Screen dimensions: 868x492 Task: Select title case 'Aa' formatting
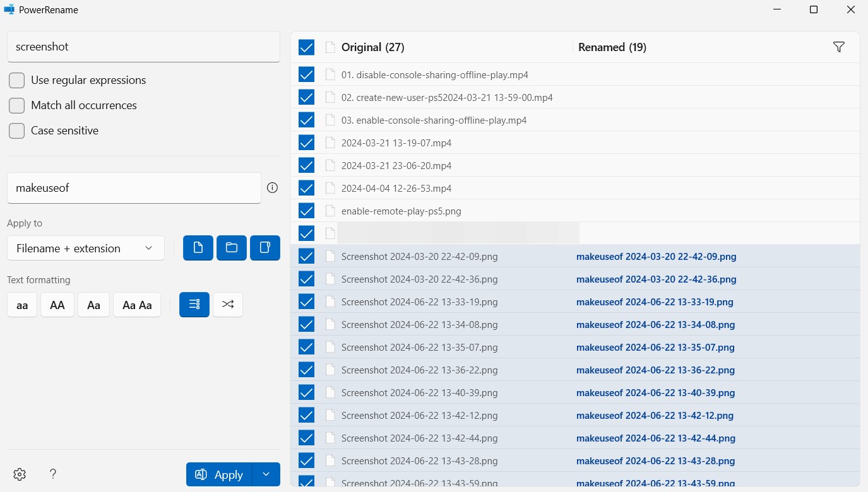[x=94, y=305]
